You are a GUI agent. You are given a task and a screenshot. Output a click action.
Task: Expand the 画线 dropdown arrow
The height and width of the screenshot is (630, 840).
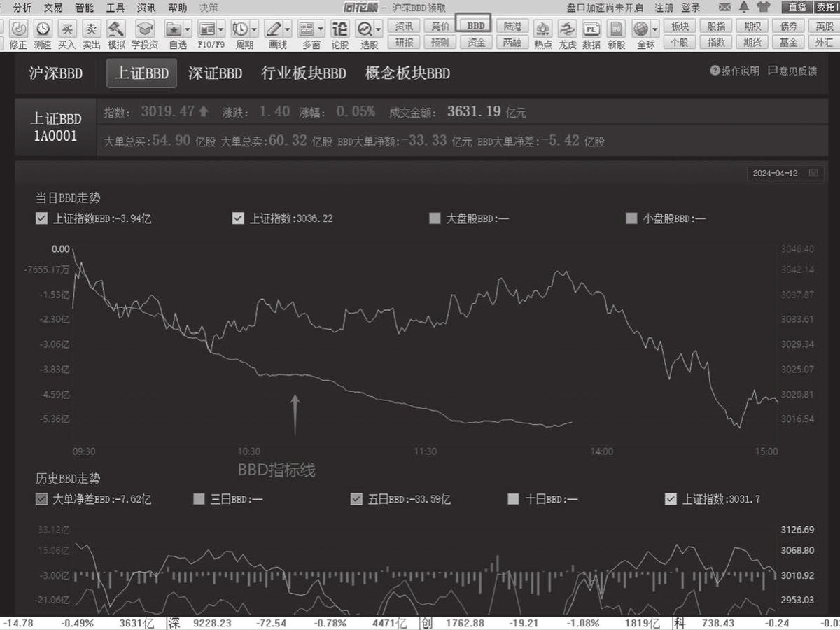(286, 29)
